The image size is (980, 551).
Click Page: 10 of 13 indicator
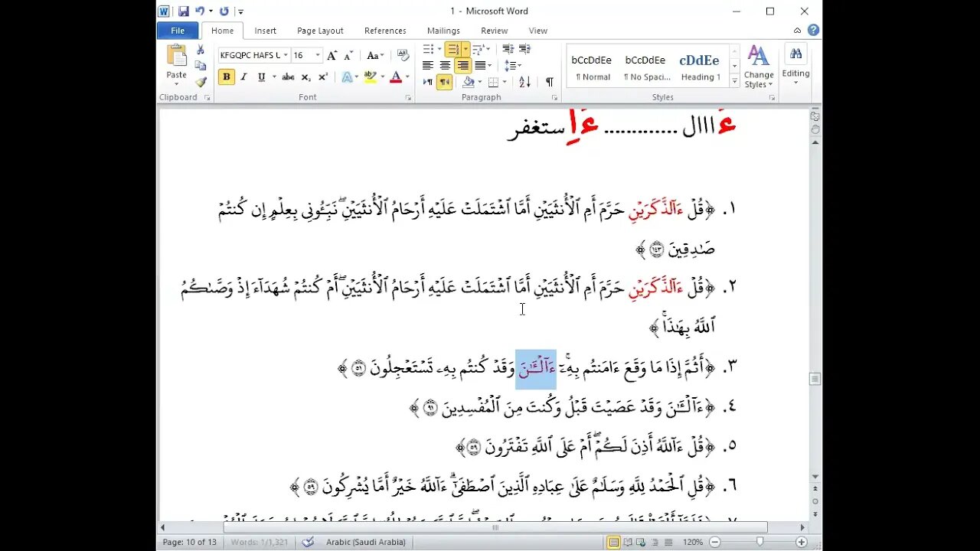coord(191,542)
